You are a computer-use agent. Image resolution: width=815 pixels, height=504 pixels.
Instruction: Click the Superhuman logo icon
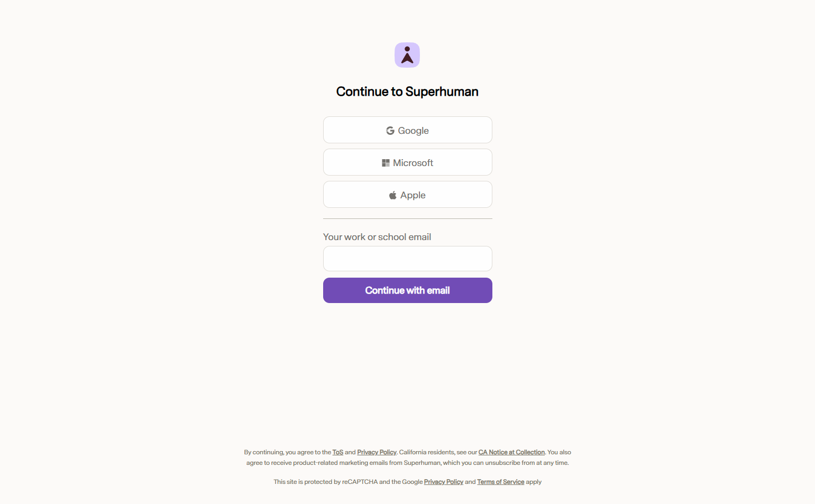(x=407, y=54)
